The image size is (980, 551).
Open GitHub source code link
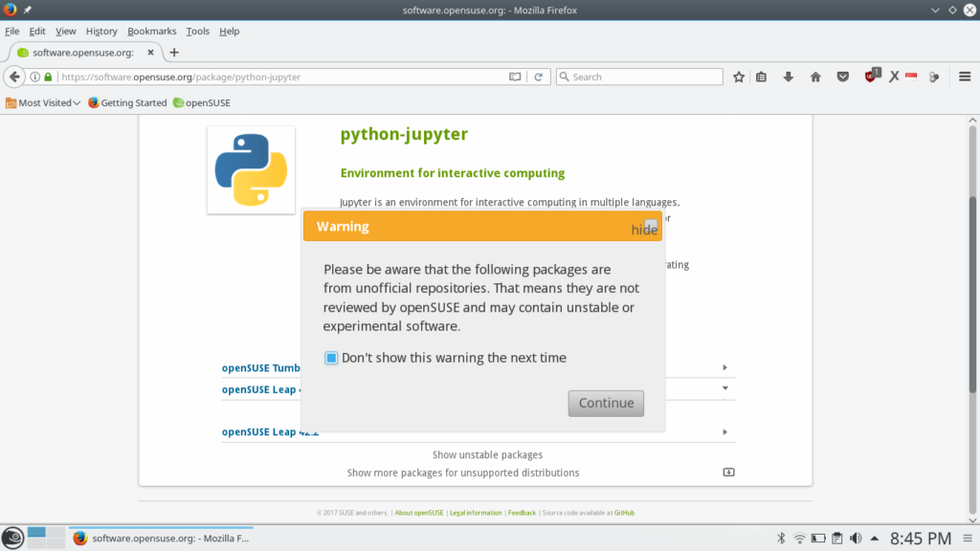pyautogui.click(x=624, y=513)
